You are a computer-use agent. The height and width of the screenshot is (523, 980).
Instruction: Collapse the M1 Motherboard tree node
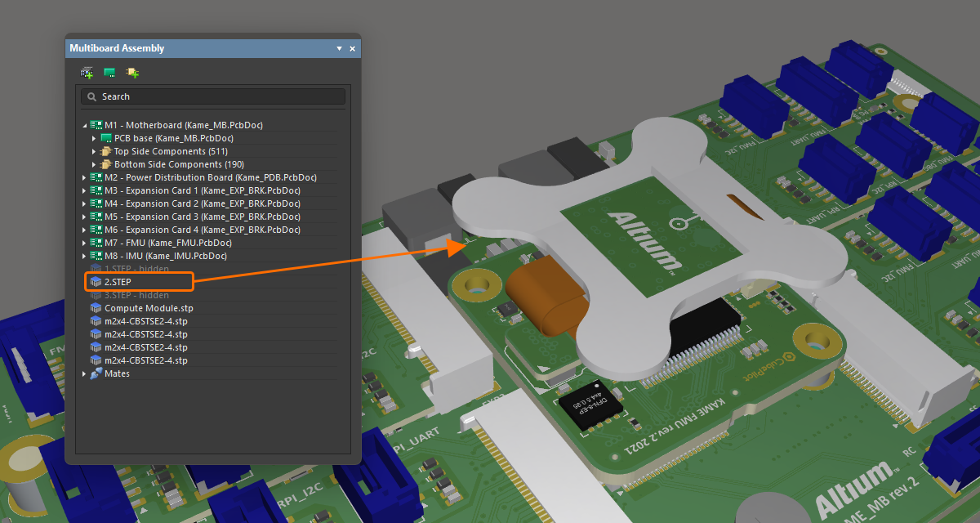(84, 126)
